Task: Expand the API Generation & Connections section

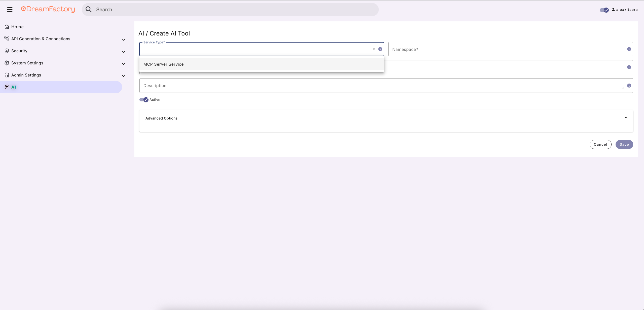Action: pos(124,40)
